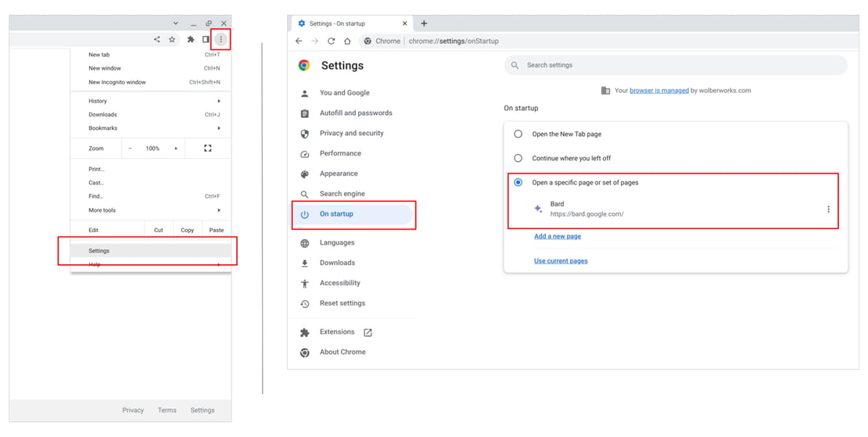Click the 'Add a new page' link
868x437 pixels.
pos(558,236)
